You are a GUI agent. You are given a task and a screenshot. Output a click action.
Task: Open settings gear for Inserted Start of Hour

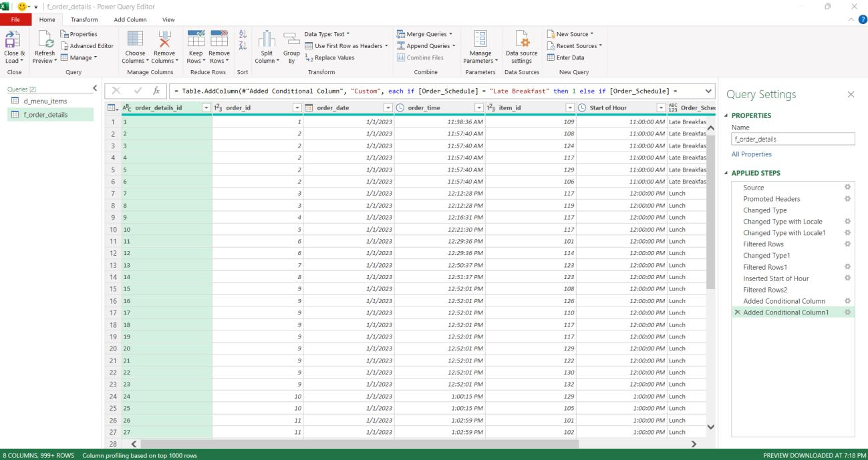(x=847, y=278)
